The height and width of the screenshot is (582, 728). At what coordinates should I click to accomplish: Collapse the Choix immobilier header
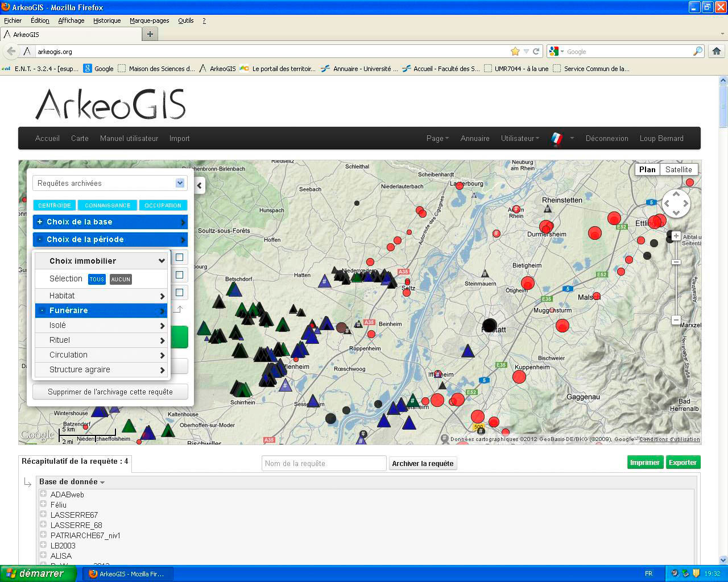(101, 261)
